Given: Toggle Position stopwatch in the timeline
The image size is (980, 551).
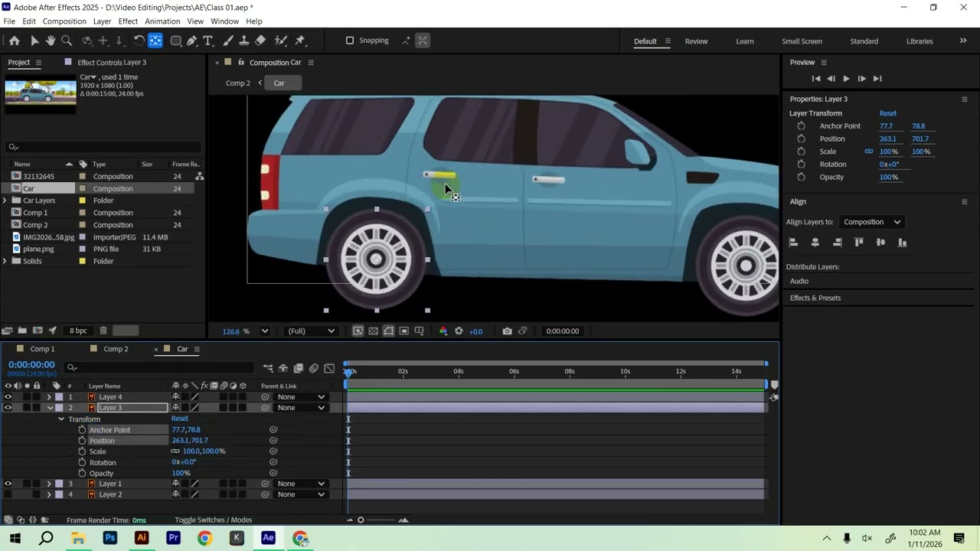Looking at the screenshot, I should [x=82, y=441].
